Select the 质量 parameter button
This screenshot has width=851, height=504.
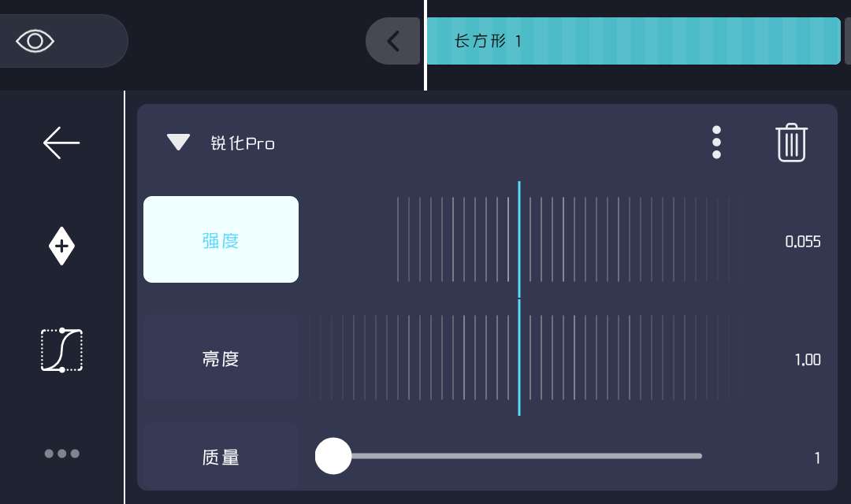[221, 457]
